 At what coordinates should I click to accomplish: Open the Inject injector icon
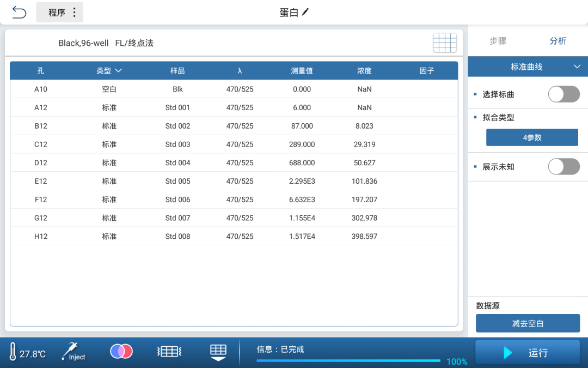[x=73, y=352]
